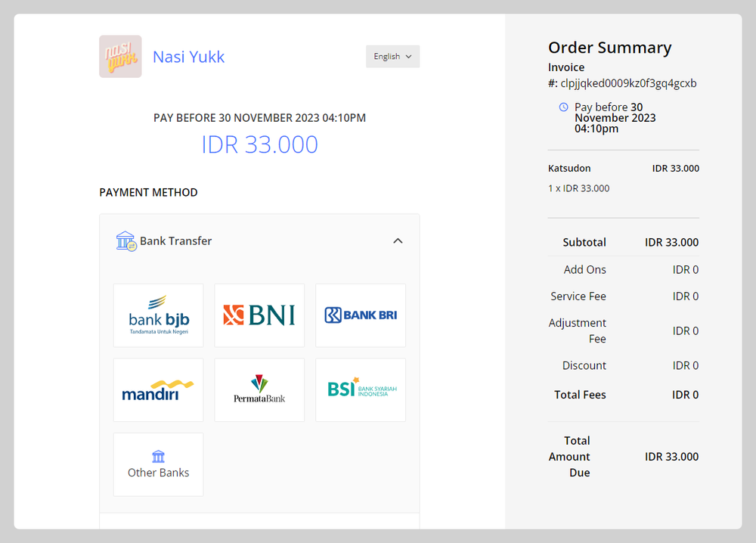Click the Nasi Yukk merchant logo

click(x=120, y=57)
